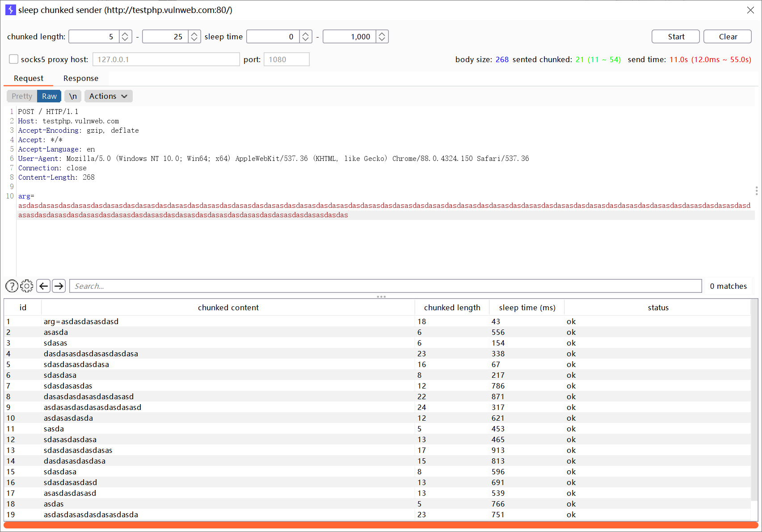This screenshot has width=762, height=532.
Task: Click the send time value 11.0s
Action: click(678, 59)
